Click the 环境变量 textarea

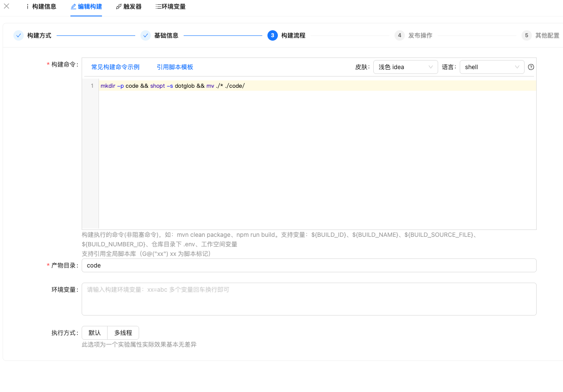pos(309,299)
